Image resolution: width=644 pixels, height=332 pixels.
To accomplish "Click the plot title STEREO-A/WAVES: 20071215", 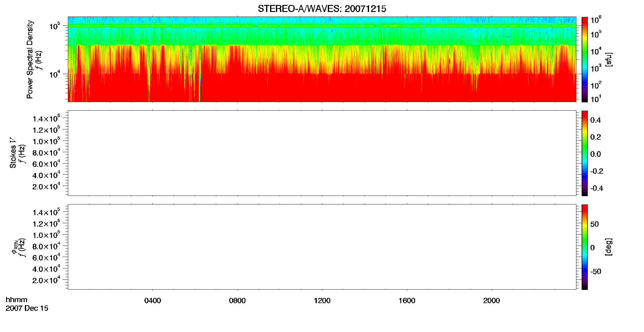I will [322, 9].
